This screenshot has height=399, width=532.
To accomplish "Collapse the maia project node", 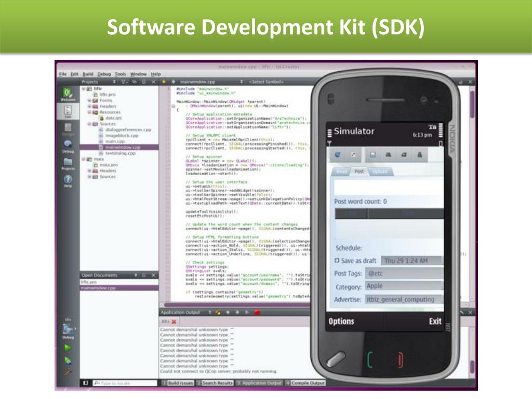I will [x=84, y=159].
